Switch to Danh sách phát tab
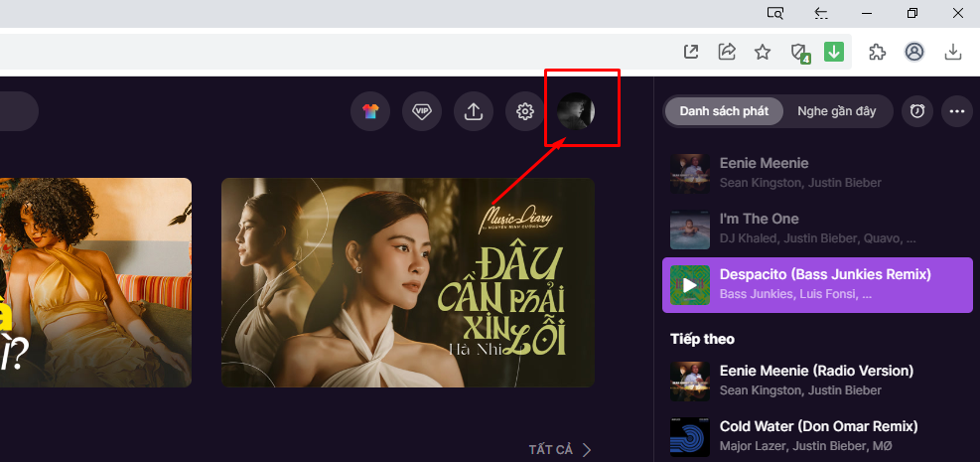The height and width of the screenshot is (462, 980). [x=724, y=111]
